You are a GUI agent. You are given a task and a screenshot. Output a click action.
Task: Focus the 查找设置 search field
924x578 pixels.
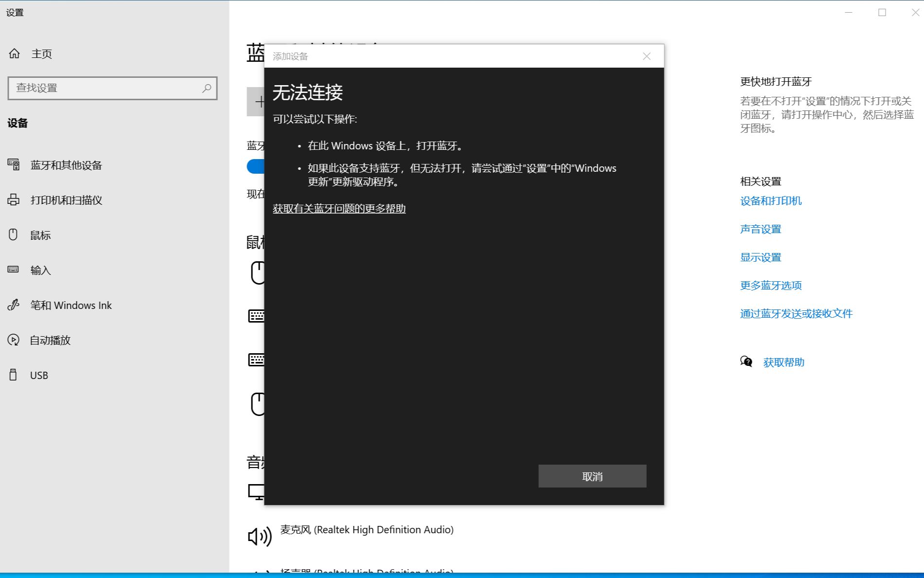[x=112, y=88]
